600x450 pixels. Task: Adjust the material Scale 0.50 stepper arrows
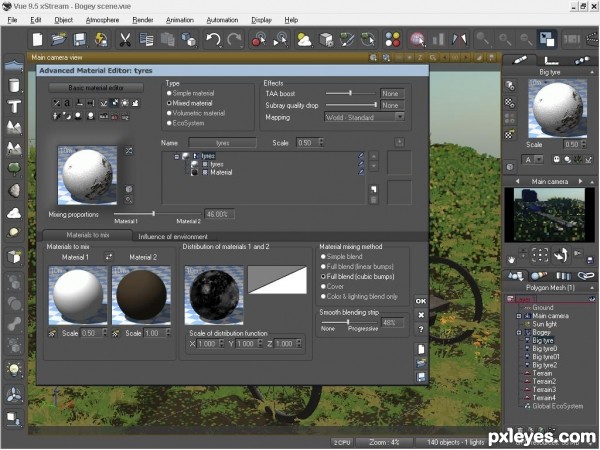tap(321, 142)
